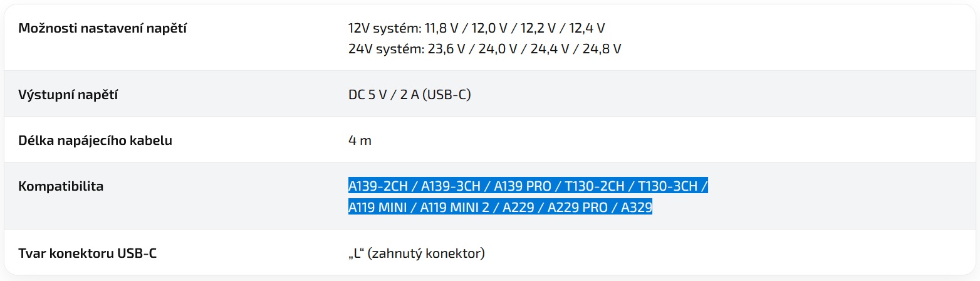
Task: Click the 24V systém voltage values line
Action: (x=484, y=48)
